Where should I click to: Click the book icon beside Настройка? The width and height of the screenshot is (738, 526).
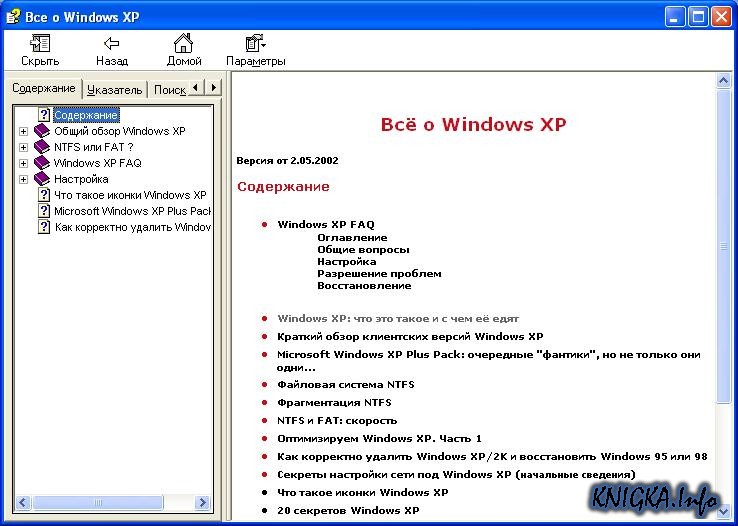tap(42, 179)
